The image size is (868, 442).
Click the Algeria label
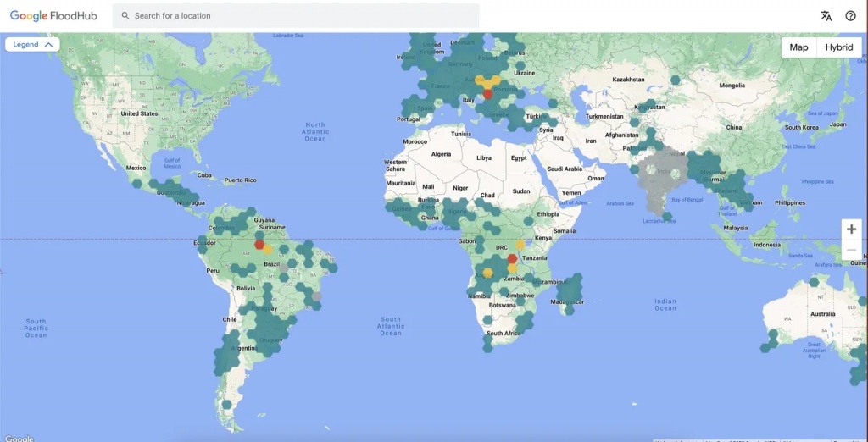(x=441, y=154)
